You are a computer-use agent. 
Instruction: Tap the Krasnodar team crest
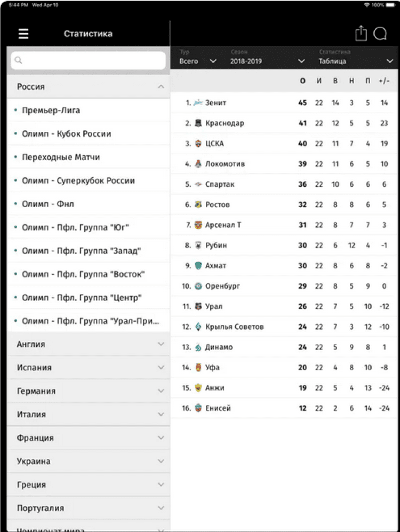(x=198, y=123)
